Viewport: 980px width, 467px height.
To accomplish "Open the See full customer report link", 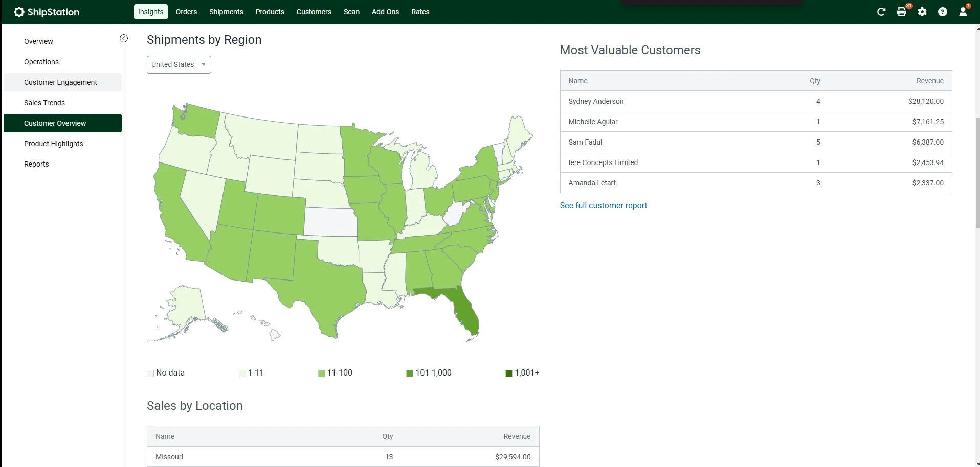I will [x=603, y=205].
